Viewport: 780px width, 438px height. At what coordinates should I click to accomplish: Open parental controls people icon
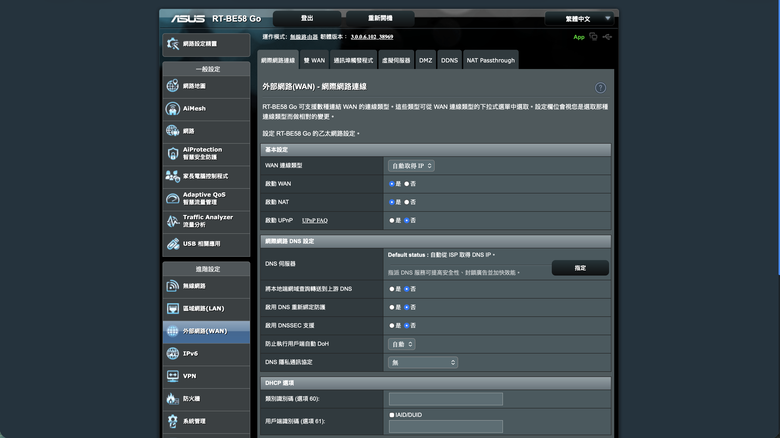(x=173, y=176)
